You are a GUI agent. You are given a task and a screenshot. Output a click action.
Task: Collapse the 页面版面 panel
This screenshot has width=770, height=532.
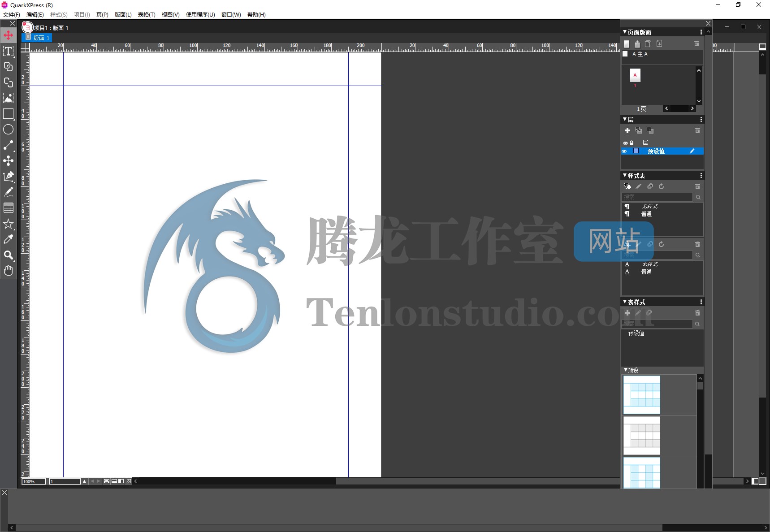[x=625, y=32]
